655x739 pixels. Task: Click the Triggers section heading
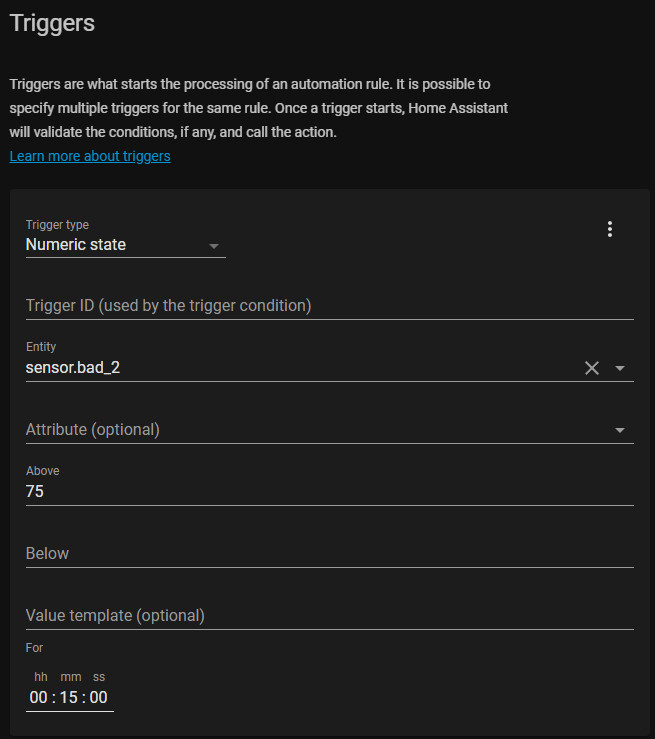click(x=52, y=23)
